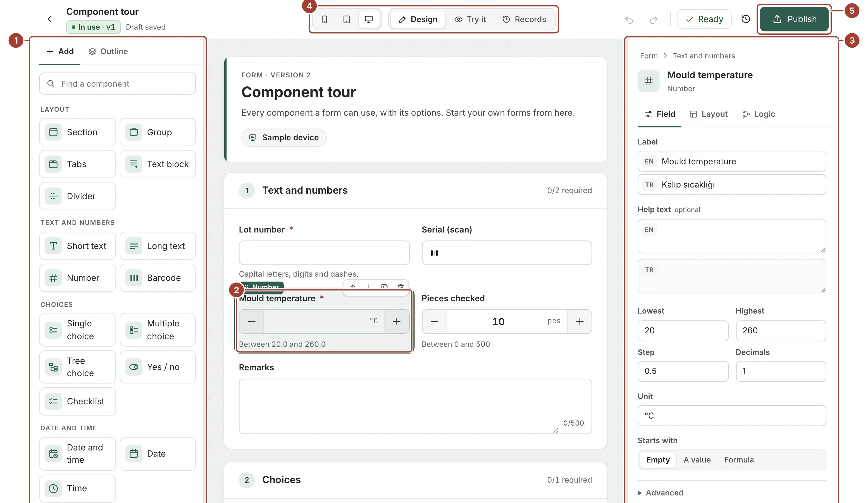Click the Turkish label field Kalıp sıcaklığı
This screenshot has width=868, height=503.
pos(732,184)
